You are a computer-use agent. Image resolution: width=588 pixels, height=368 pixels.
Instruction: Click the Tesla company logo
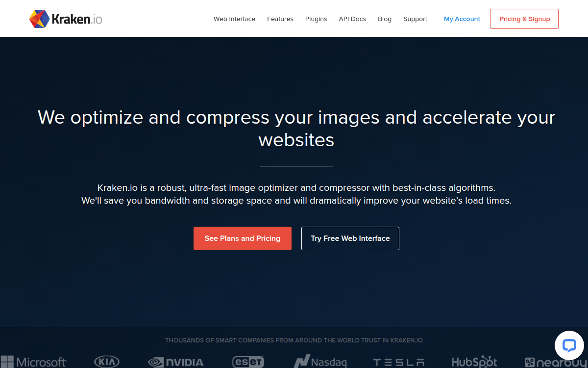click(x=398, y=363)
